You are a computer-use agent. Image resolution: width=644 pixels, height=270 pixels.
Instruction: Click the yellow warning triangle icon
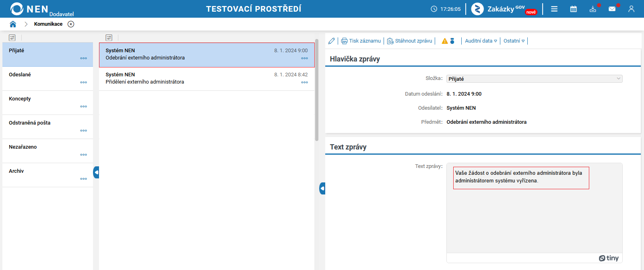(x=445, y=41)
